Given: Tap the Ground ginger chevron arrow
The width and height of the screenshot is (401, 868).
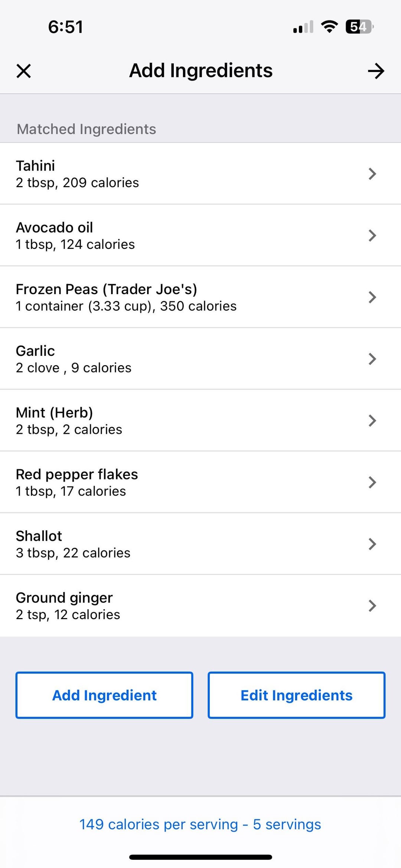Looking at the screenshot, I should pos(372,605).
